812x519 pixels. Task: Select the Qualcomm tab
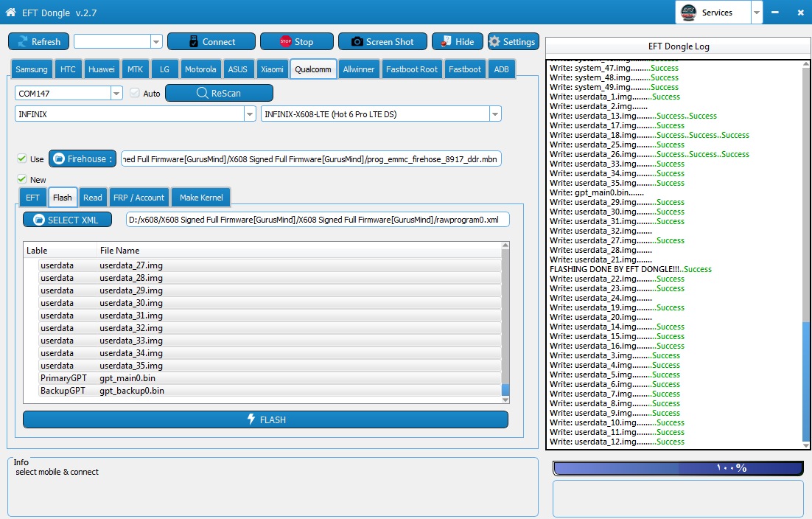click(x=313, y=69)
